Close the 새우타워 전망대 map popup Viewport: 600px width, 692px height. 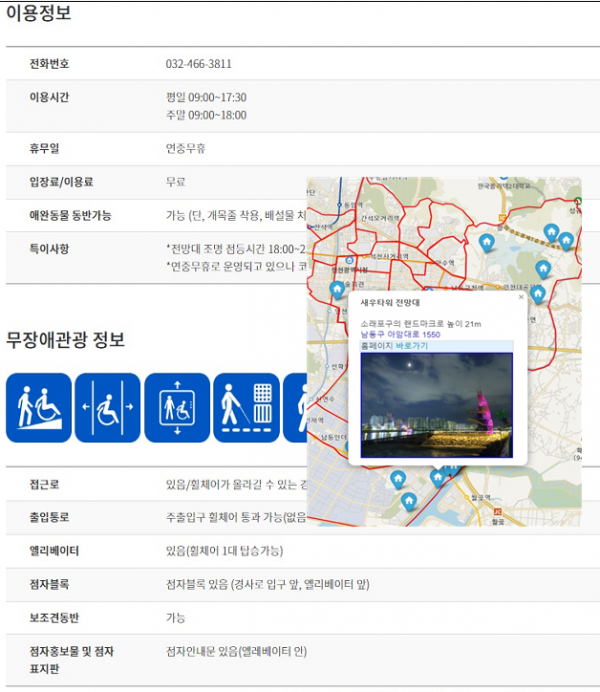(x=520, y=297)
